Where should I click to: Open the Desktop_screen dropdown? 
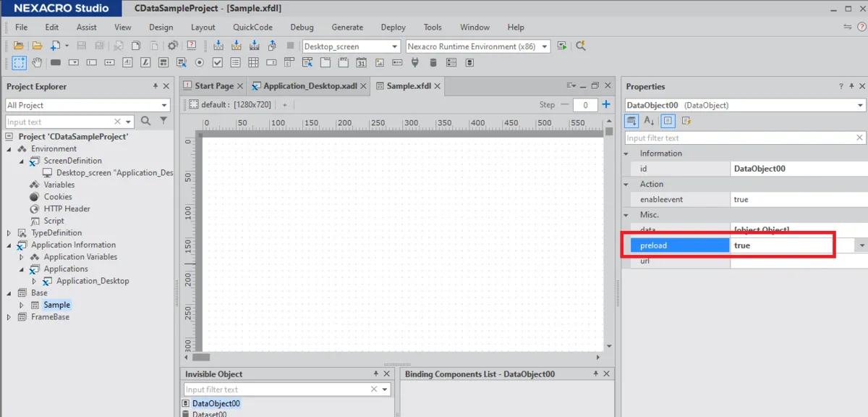[395, 46]
